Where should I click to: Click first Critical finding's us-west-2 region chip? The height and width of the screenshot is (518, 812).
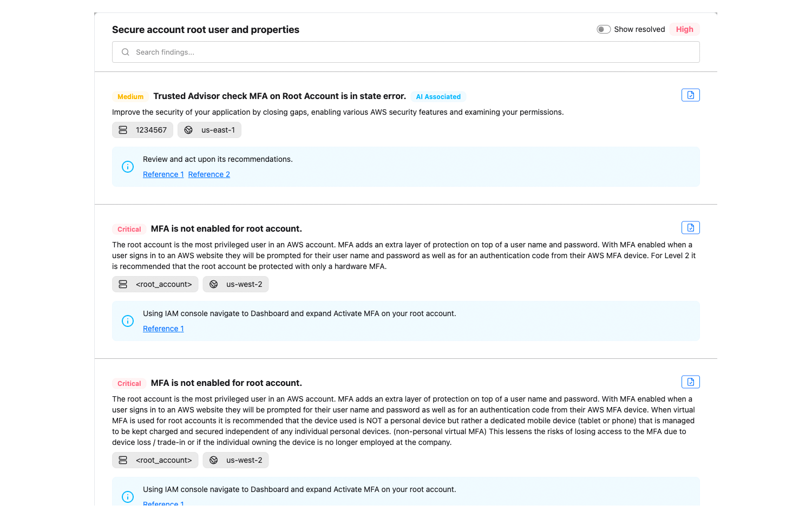point(235,284)
